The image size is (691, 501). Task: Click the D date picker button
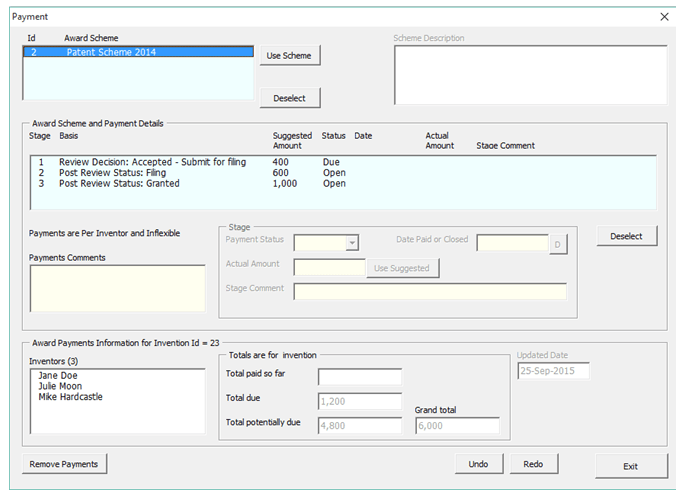coord(557,243)
